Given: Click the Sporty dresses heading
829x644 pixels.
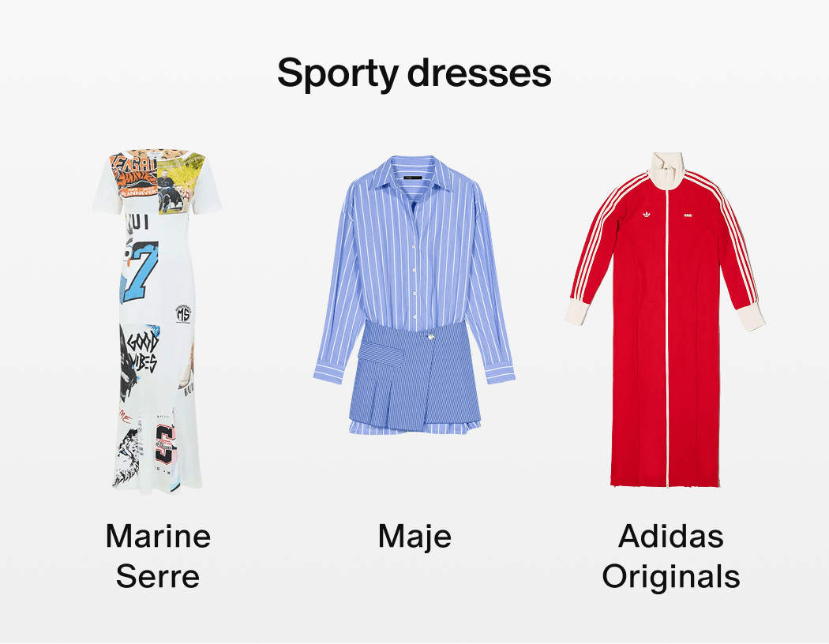Looking at the screenshot, I should 414,73.
